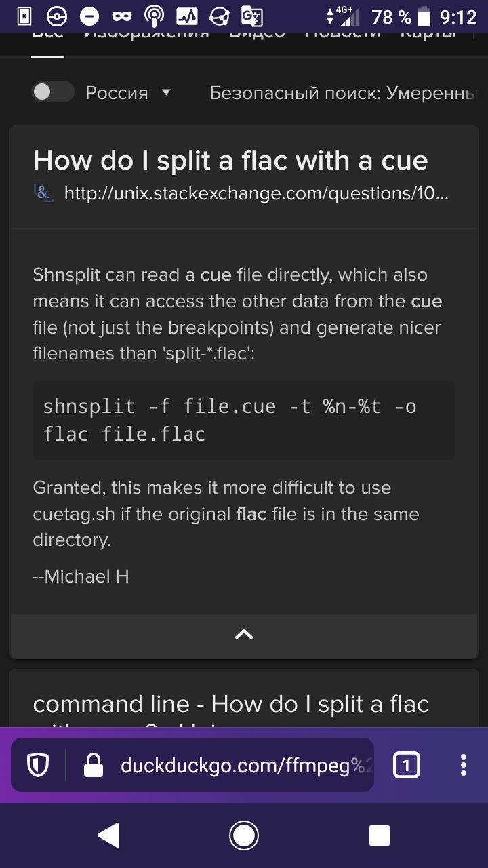Collapse the instant answer with chevron

click(244, 635)
